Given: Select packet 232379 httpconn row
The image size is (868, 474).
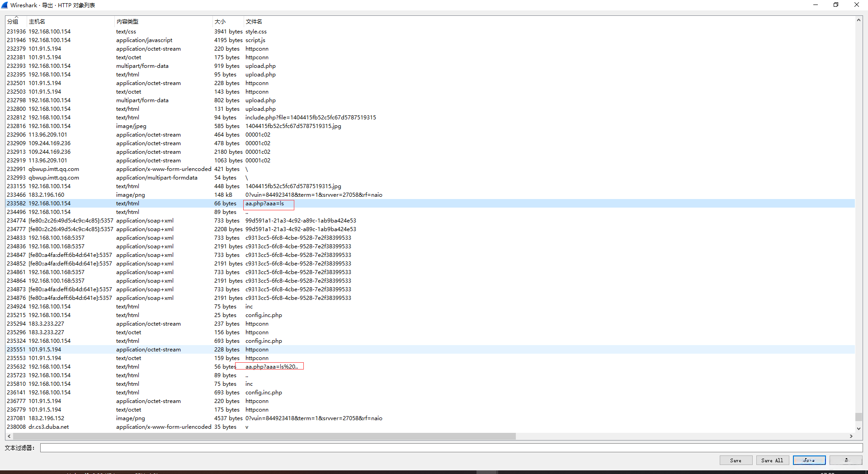Looking at the screenshot, I should (430, 49).
